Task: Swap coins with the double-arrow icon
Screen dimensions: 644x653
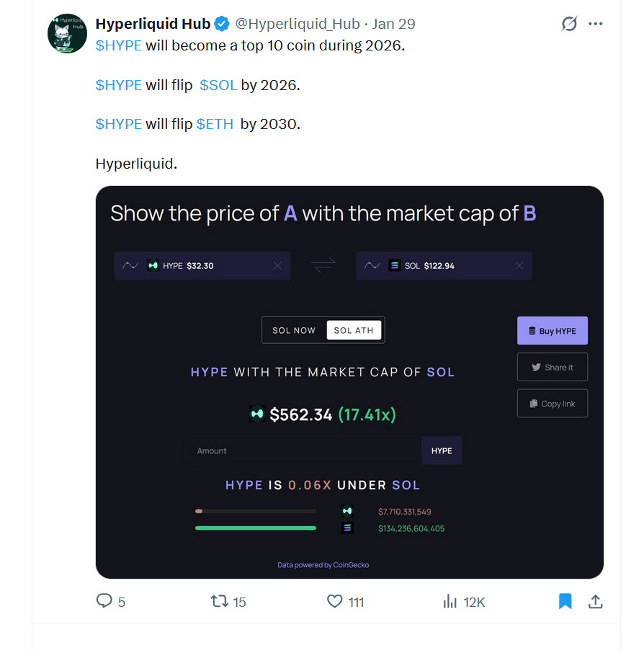Action: [323, 265]
